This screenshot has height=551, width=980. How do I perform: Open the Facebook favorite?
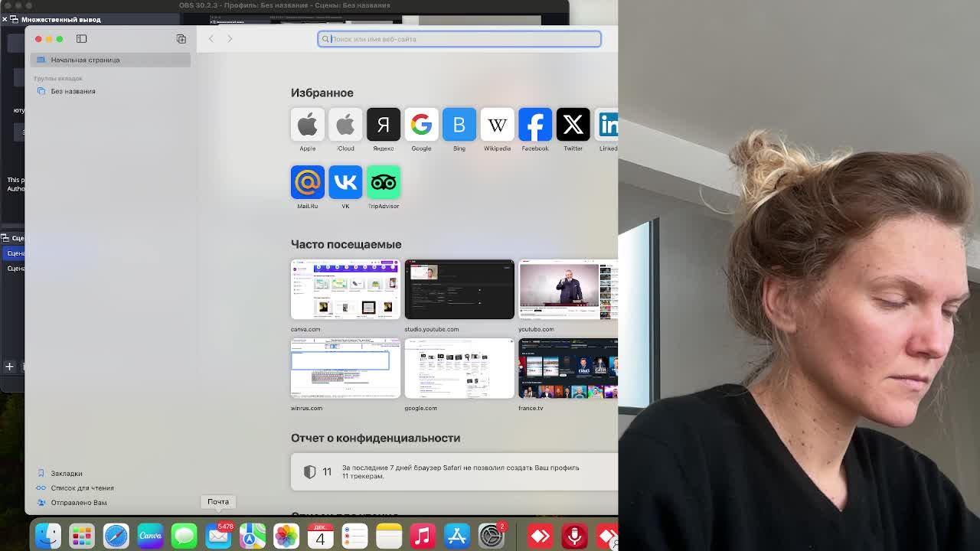click(534, 124)
